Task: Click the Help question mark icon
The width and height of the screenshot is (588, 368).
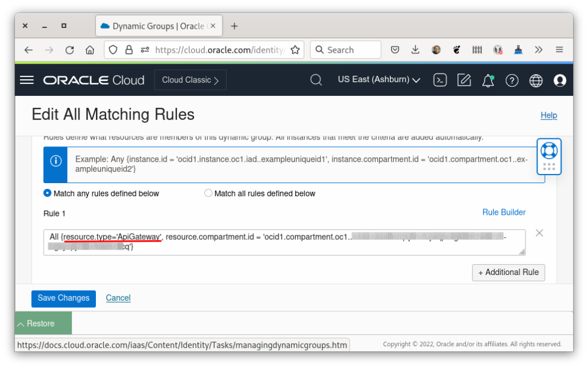Action: coord(512,80)
